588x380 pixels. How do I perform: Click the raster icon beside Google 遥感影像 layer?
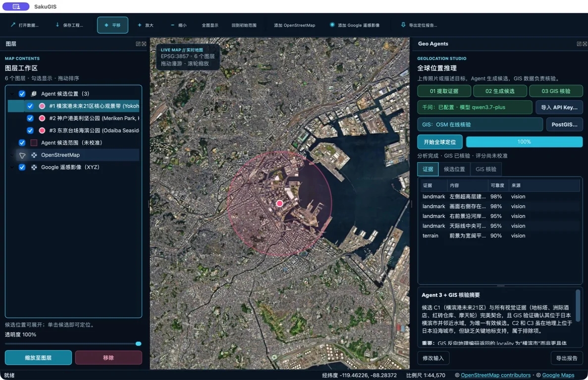click(x=34, y=167)
